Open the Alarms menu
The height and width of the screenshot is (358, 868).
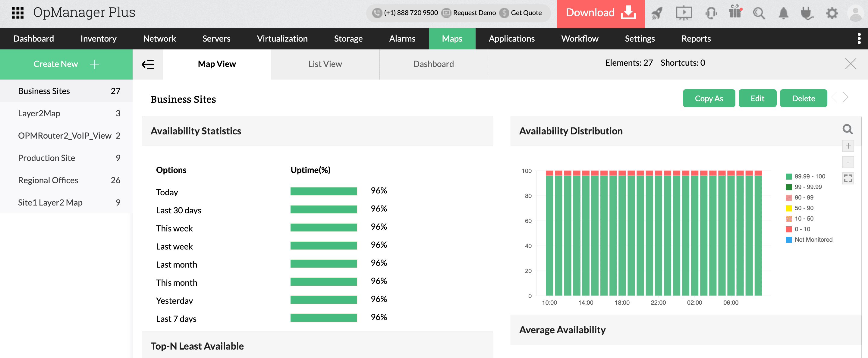[402, 39]
